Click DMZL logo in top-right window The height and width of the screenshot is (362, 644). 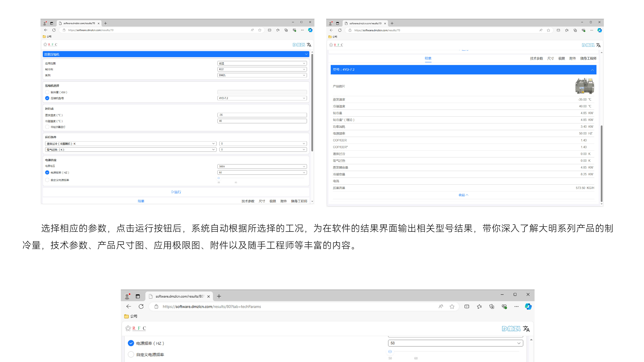(588, 45)
